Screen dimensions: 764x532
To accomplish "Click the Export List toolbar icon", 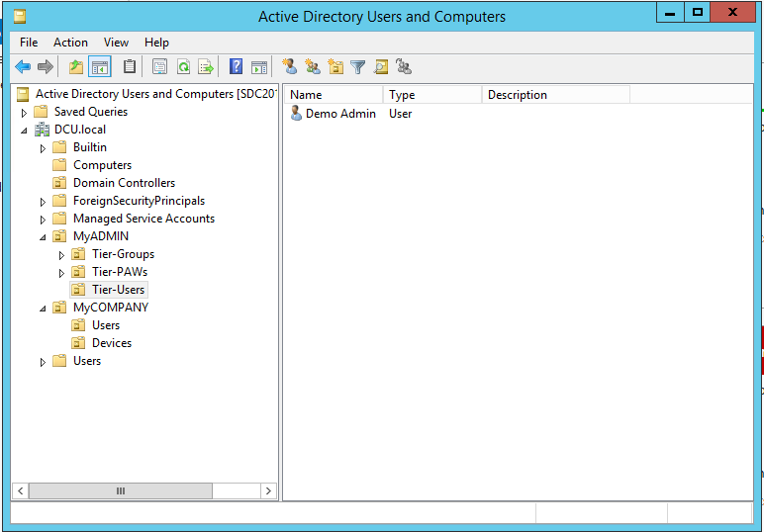I will [x=206, y=67].
